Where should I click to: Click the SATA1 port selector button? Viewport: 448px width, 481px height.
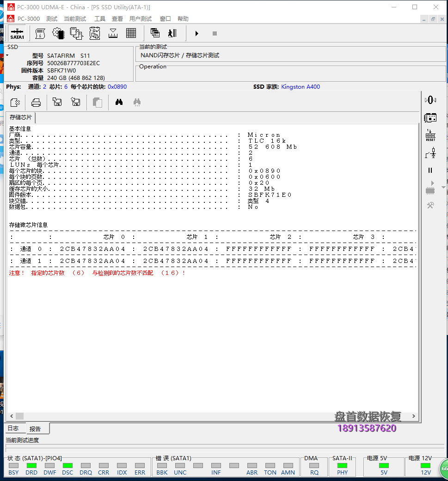pyautogui.click(x=17, y=33)
